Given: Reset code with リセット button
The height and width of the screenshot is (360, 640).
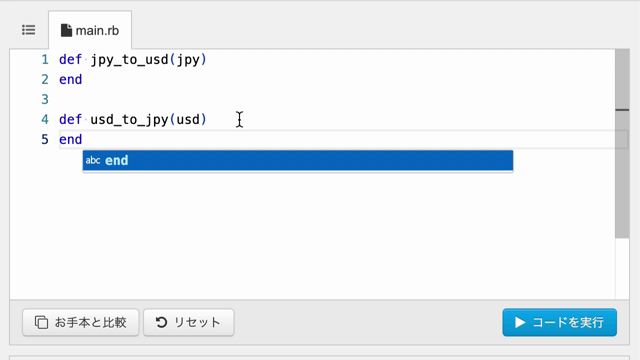Looking at the screenshot, I should [x=189, y=322].
